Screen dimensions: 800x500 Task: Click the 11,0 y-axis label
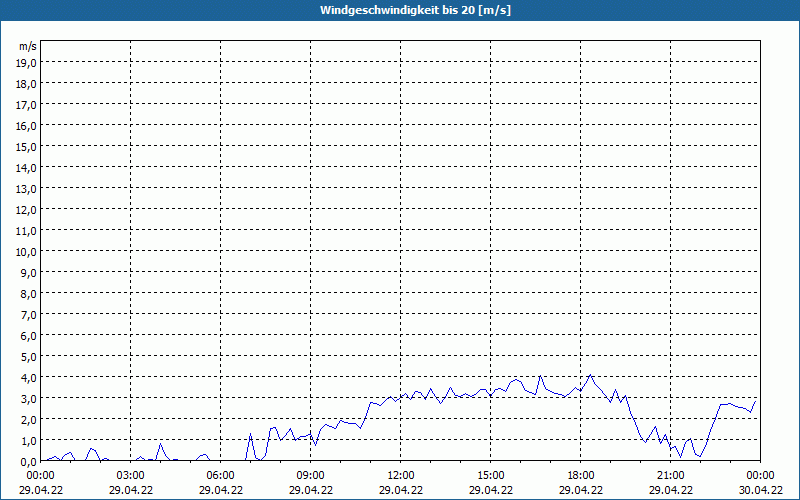pyautogui.click(x=28, y=231)
